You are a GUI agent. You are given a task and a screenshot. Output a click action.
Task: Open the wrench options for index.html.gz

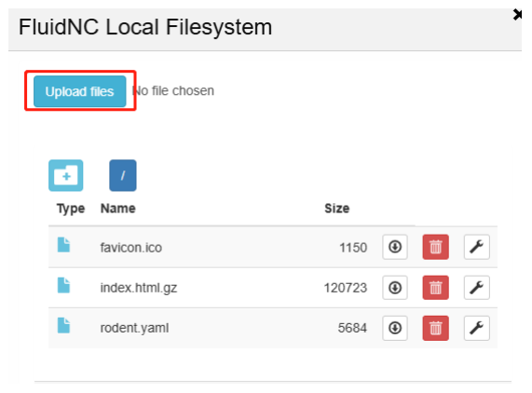click(x=477, y=288)
